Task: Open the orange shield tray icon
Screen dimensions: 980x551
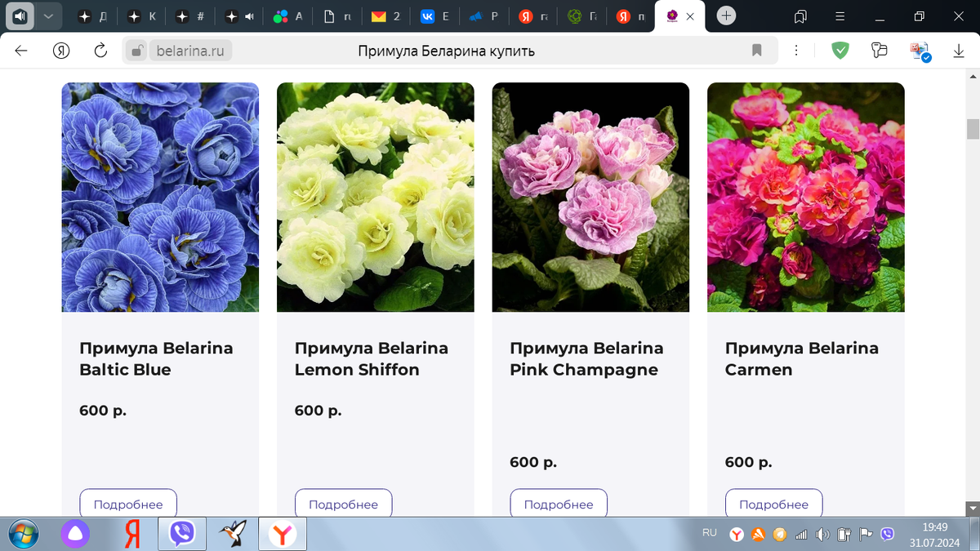Action: [780, 535]
